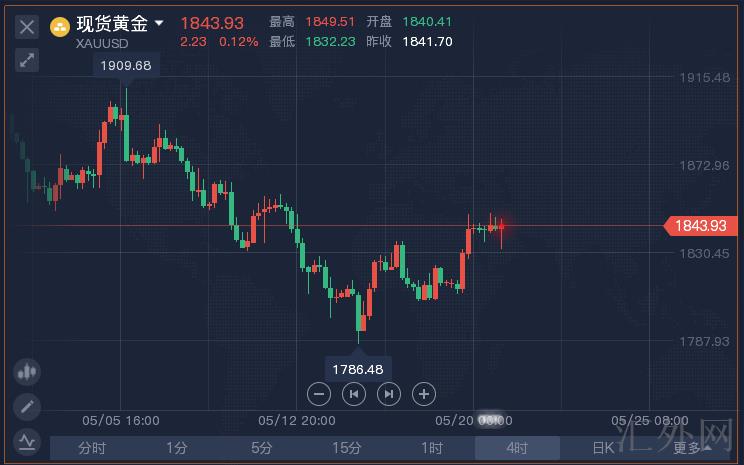The height and width of the screenshot is (465, 744).
Task: Click the fullscreen expand arrows icon
Action: pyautogui.click(x=27, y=60)
